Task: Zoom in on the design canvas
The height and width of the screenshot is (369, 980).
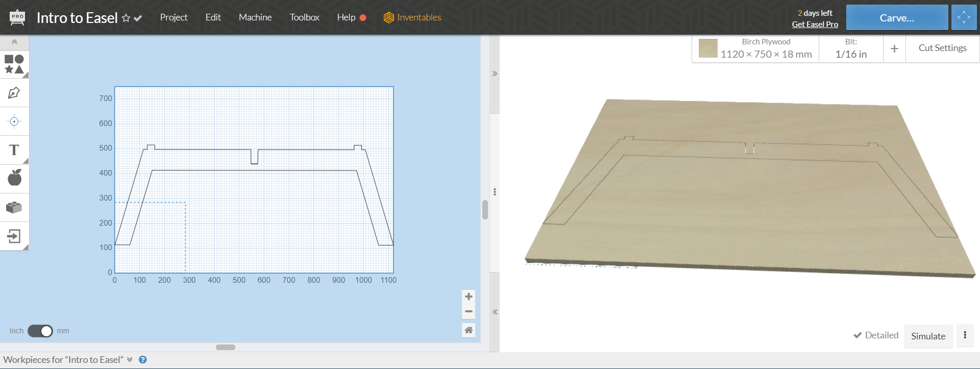Action: (469, 297)
